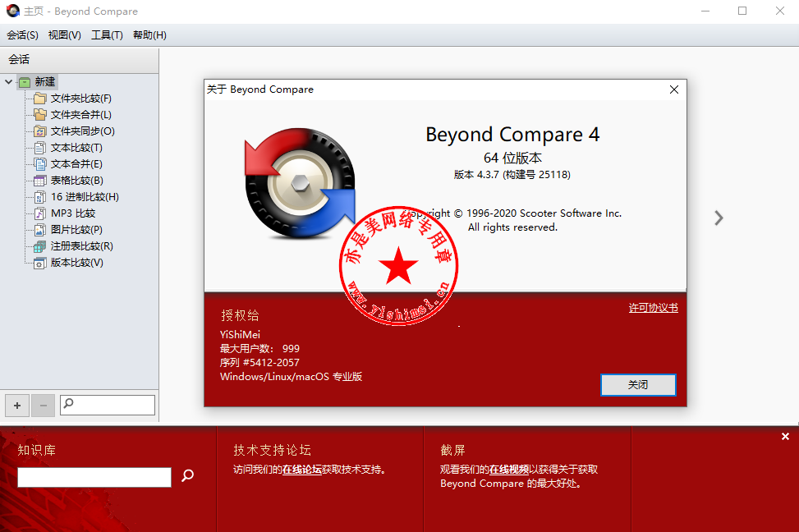
Task: Collapse the 新建 tree node
Action: click(x=9, y=81)
